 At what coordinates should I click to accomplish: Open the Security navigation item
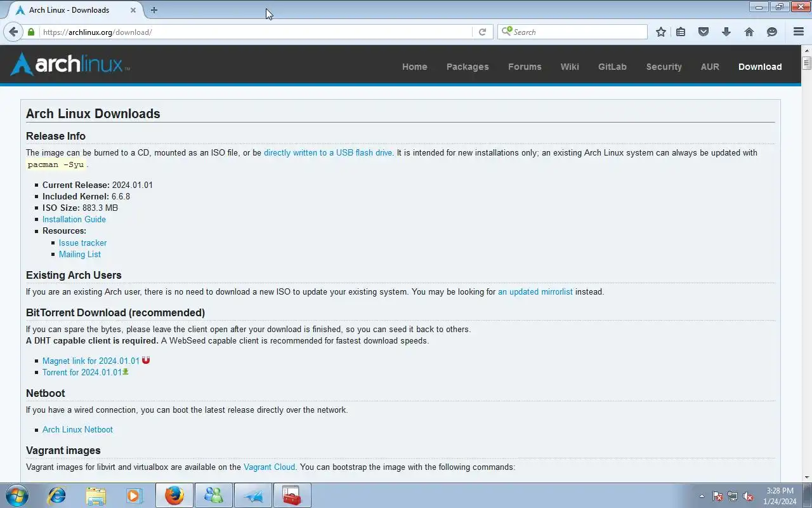tap(664, 67)
